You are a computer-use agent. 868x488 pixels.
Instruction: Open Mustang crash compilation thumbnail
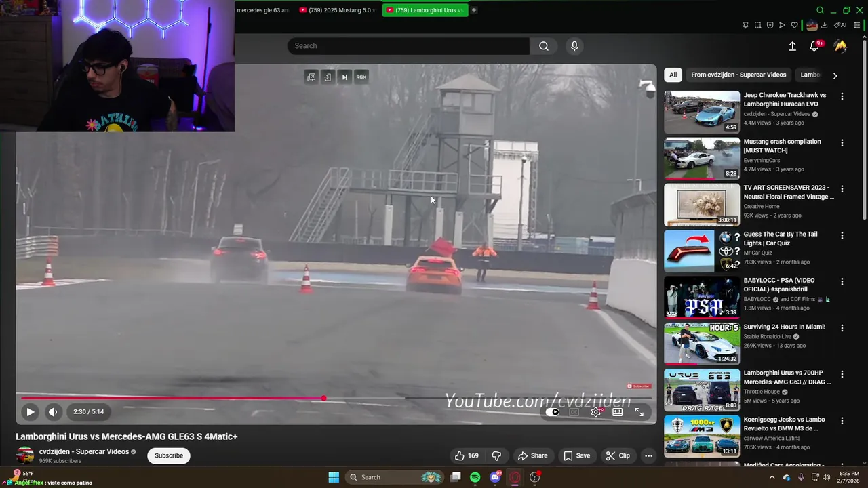click(x=702, y=158)
